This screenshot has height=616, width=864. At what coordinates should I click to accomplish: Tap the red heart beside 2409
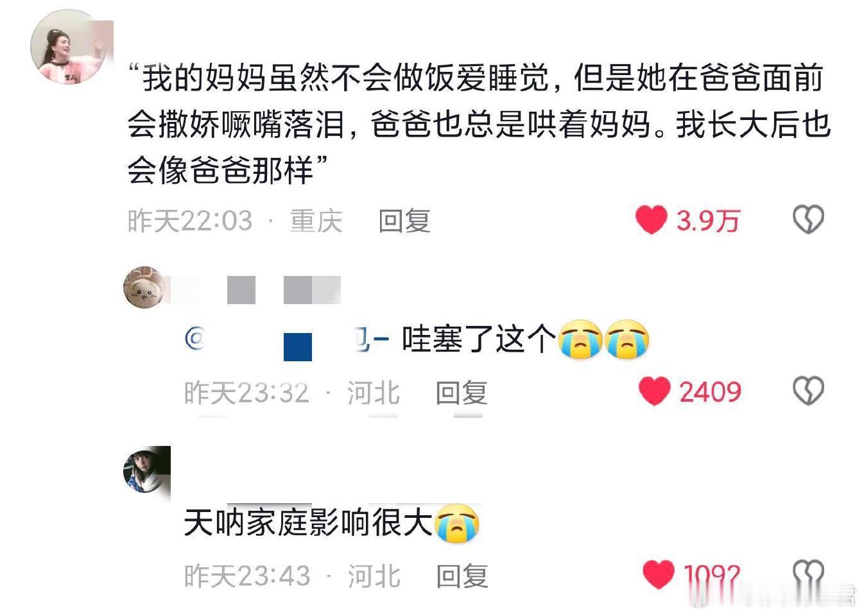pos(655,391)
